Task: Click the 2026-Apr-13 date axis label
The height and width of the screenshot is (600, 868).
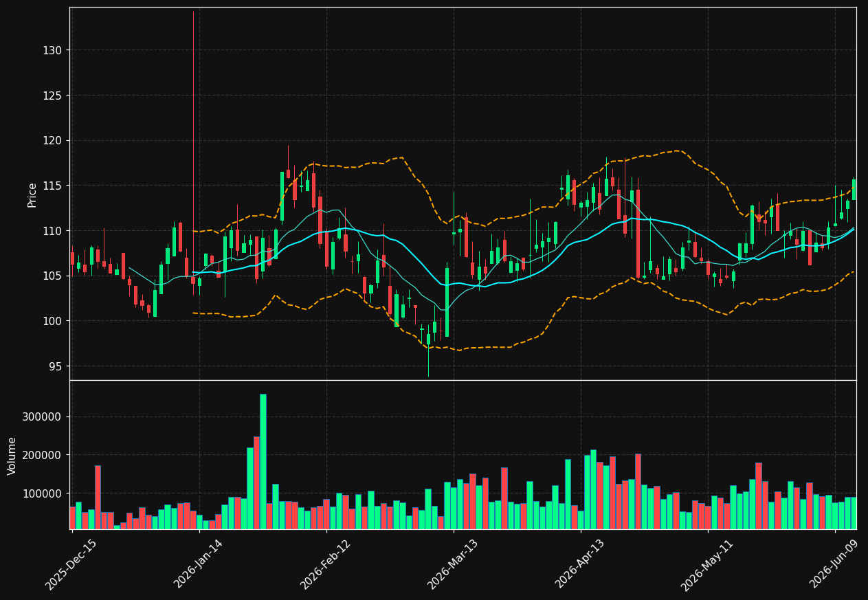Action: tap(580, 564)
